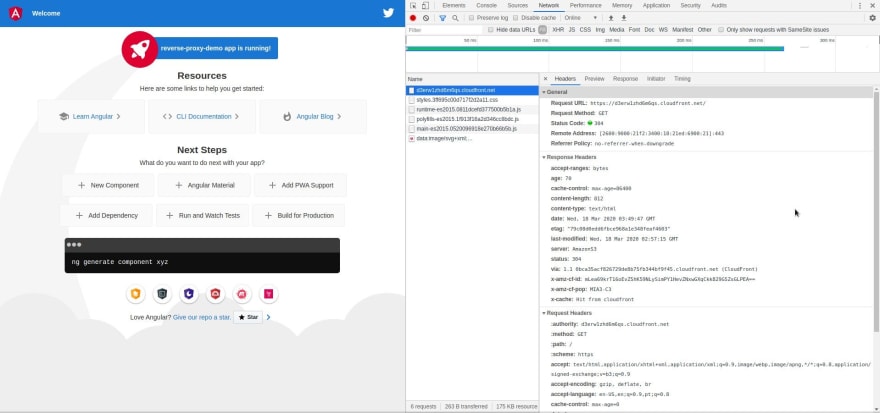The height and width of the screenshot is (413, 880).
Task: Click the Angular logo in the header
Action: [16, 13]
